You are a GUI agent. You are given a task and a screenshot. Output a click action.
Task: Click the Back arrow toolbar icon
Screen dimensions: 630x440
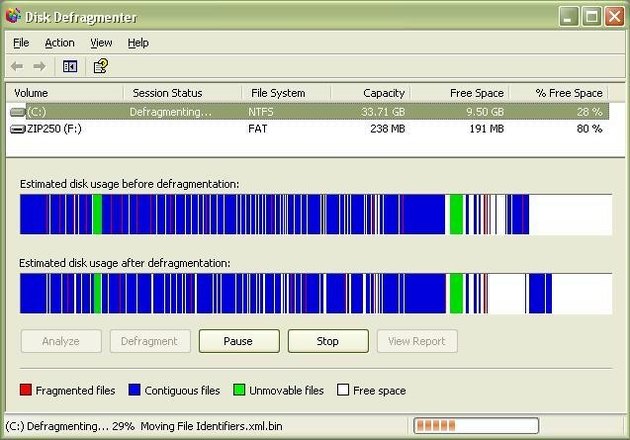coord(17,66)
